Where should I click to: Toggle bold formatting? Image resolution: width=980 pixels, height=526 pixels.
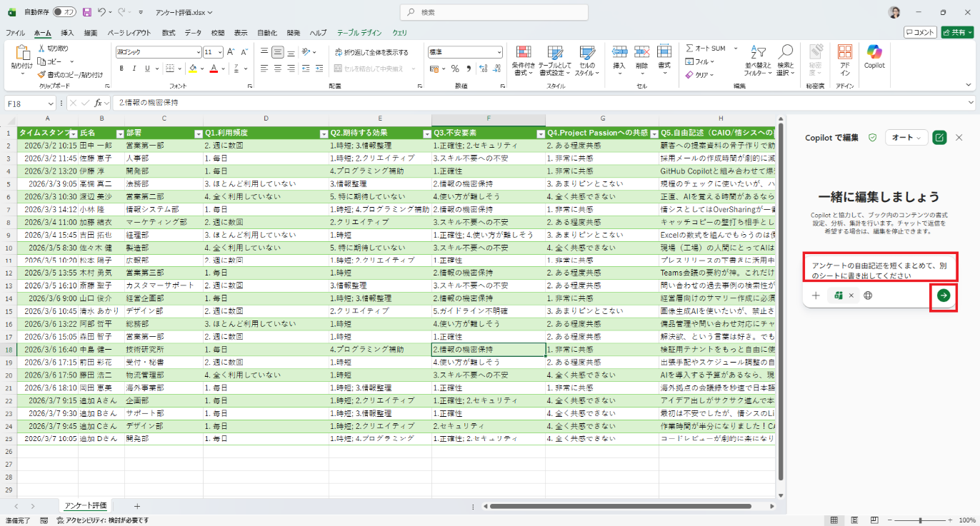121,69
